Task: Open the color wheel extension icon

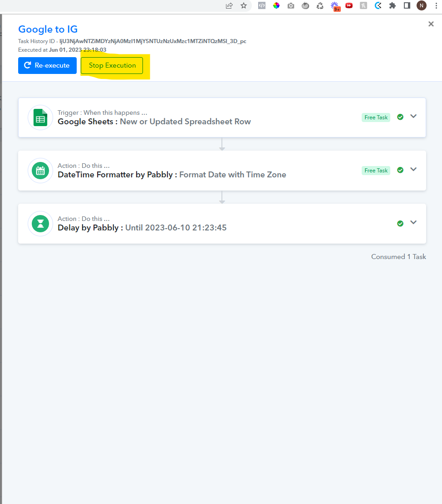Action: coord(276,5)
